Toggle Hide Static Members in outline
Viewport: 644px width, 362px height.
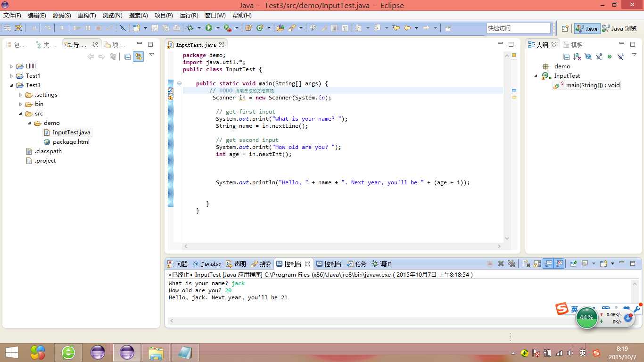point(599,57)
